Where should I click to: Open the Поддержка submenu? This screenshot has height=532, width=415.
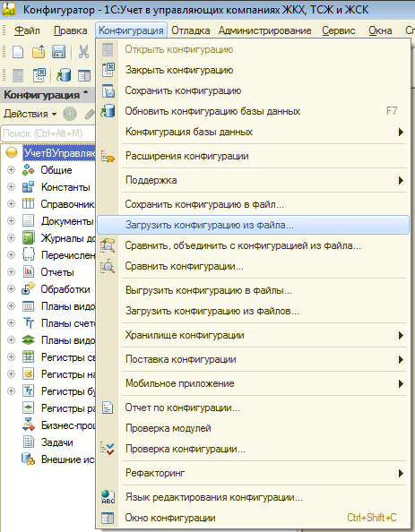253,180
